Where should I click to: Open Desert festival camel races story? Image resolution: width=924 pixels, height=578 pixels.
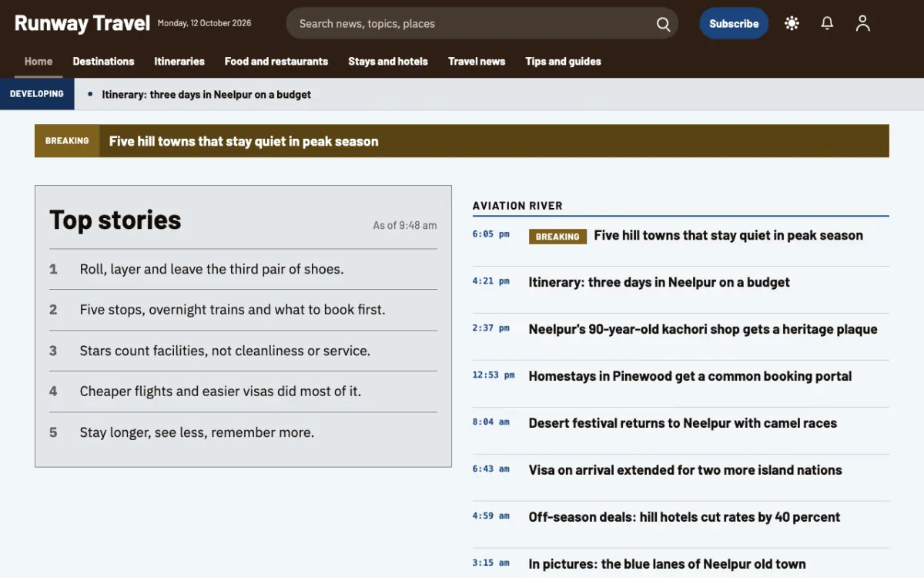682,424
